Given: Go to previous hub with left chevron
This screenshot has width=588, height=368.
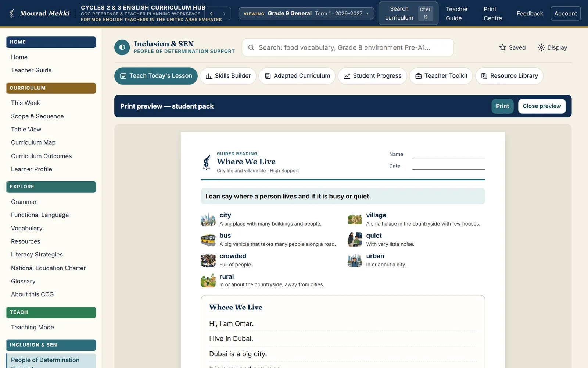Looking at the screenshot, I should (211, 14).
